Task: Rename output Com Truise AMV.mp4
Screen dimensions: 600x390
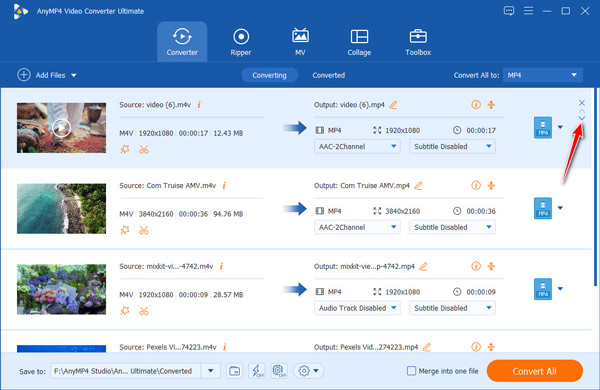Action: (x=419, y=186)
